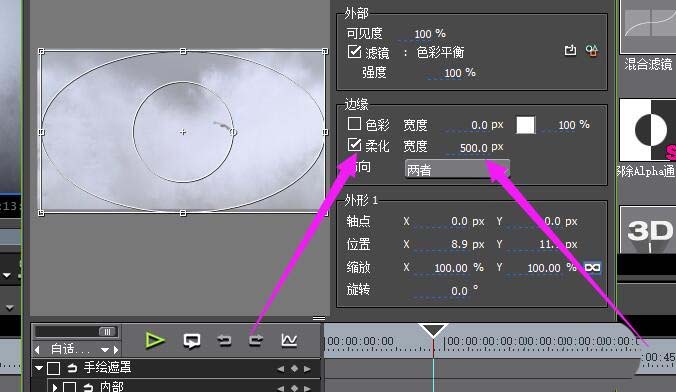676x392 pixels.
Task: Toggle the scale X/Y link chain icon
Action: [x=592, y=268]
